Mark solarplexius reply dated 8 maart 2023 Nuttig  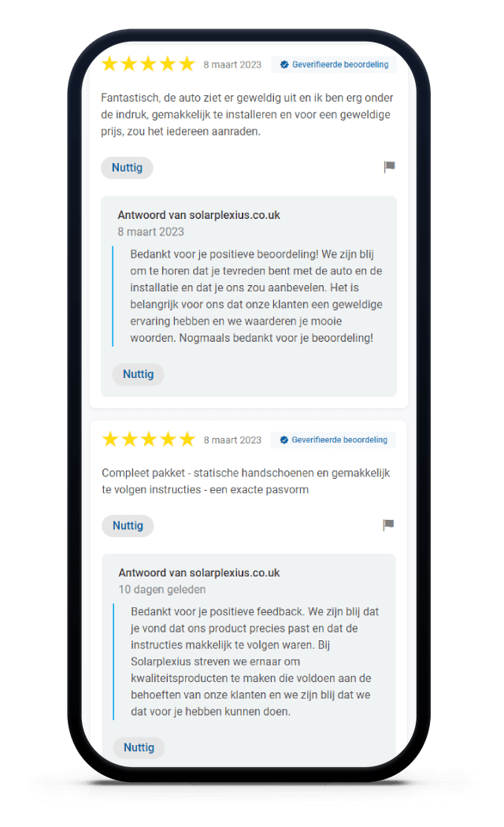point(138,374)
